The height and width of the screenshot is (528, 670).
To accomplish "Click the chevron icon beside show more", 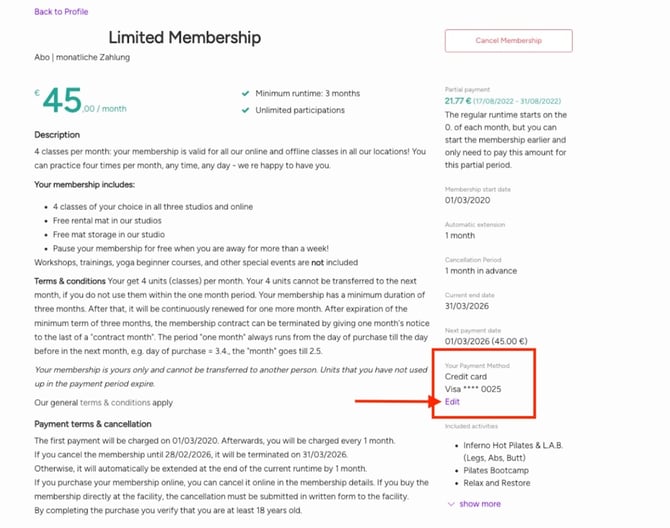I will (451, 504).
